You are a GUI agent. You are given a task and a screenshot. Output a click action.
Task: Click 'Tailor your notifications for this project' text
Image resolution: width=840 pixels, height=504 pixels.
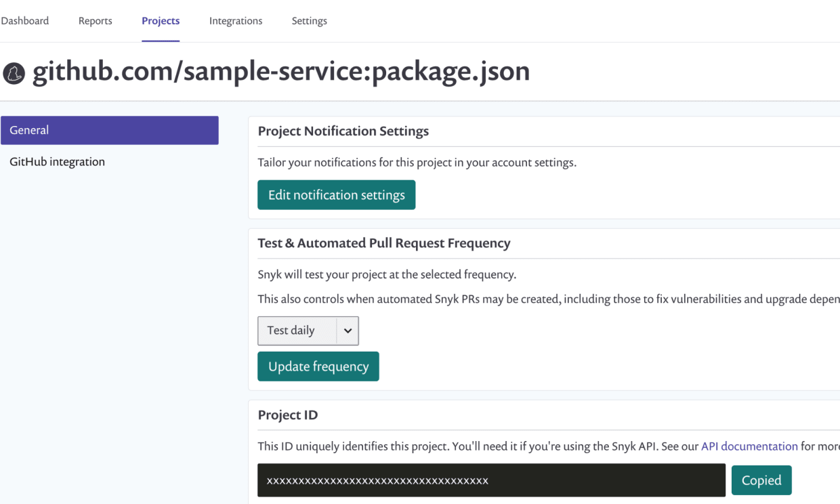pos(417,163)
